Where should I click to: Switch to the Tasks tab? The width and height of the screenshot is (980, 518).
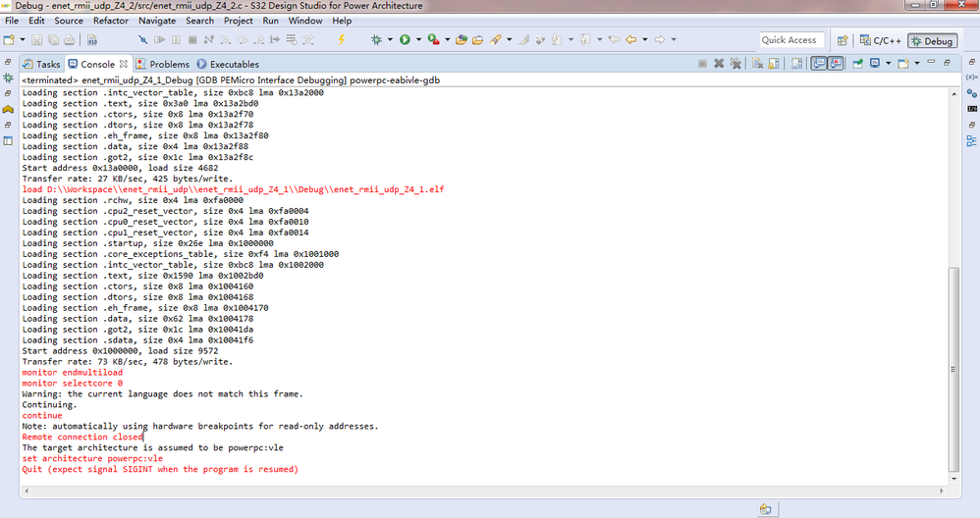(x=41, y=65)
